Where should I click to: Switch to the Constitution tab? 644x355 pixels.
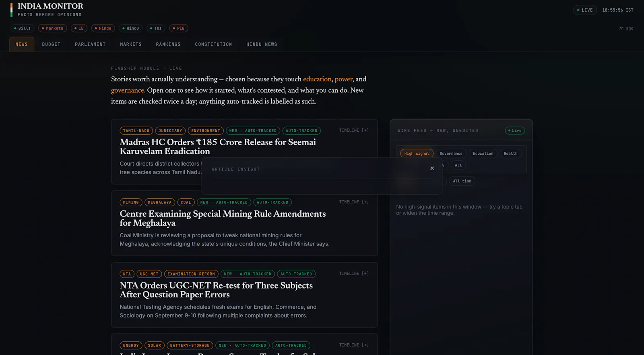213,44
